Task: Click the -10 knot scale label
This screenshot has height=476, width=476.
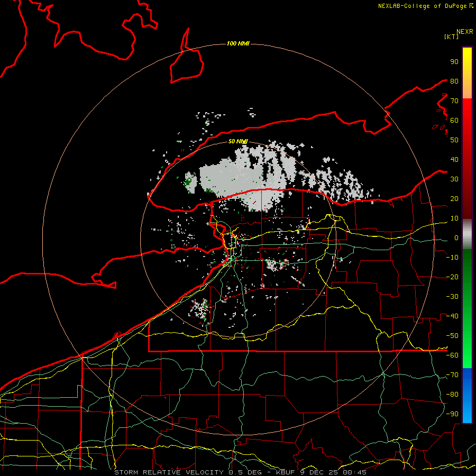Action: point(452,258)
